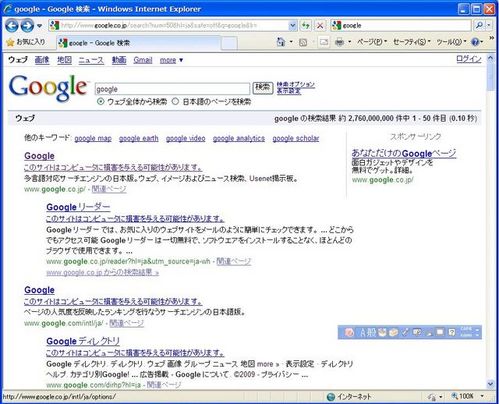Expand the address bar history dropdown

[x=293, y=25]
